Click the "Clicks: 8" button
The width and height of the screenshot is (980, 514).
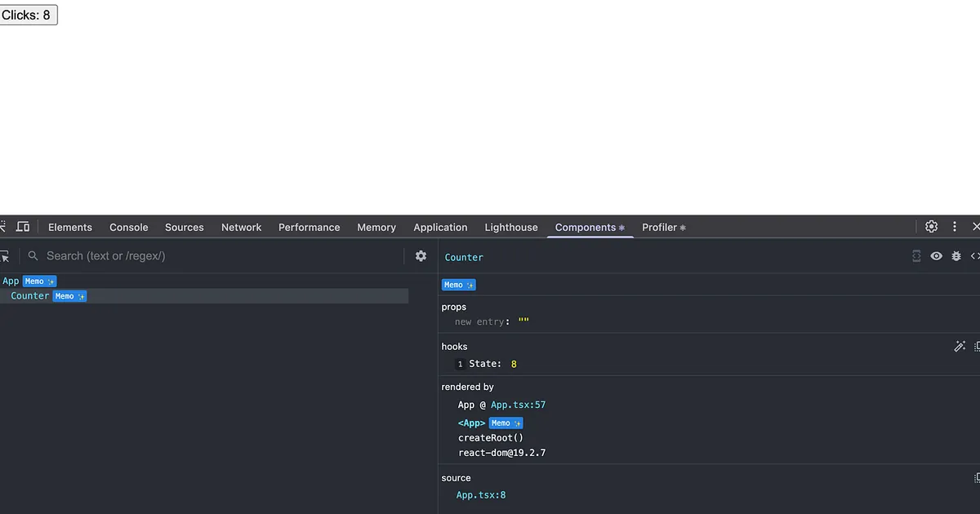[29, 15]
